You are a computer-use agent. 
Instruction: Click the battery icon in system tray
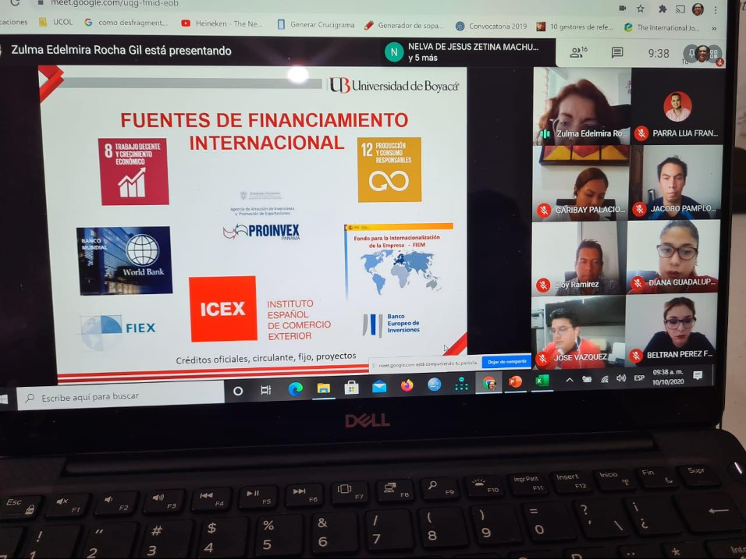(x=587, y=379)
